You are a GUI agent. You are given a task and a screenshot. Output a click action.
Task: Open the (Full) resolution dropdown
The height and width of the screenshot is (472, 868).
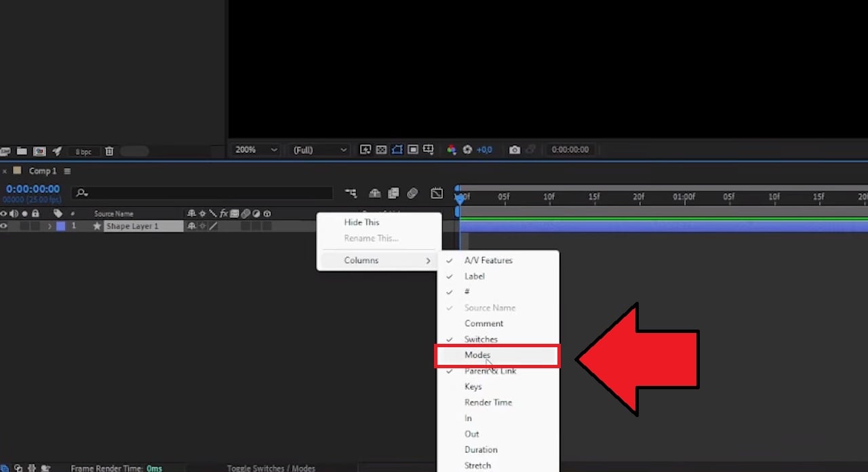(319, 150)
